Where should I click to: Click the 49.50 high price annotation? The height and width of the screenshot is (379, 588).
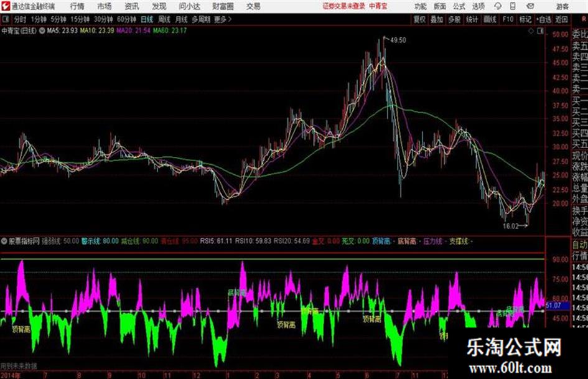398,40
